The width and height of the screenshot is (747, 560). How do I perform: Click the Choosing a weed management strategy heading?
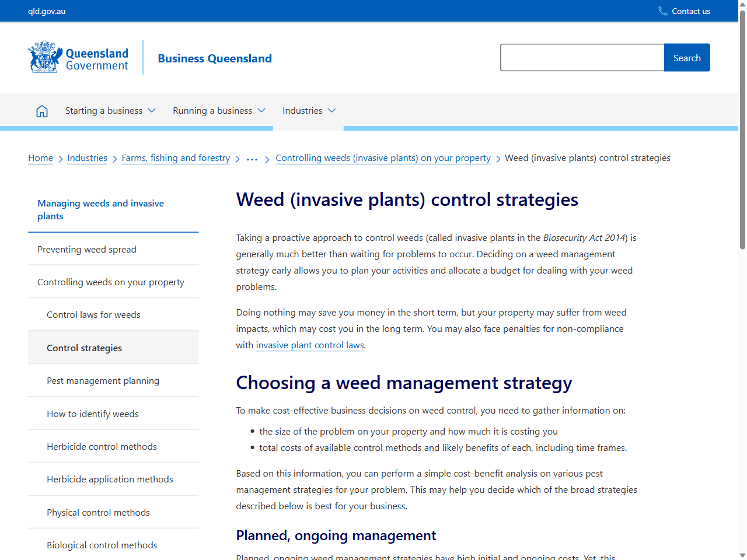[x=404, y=383]
